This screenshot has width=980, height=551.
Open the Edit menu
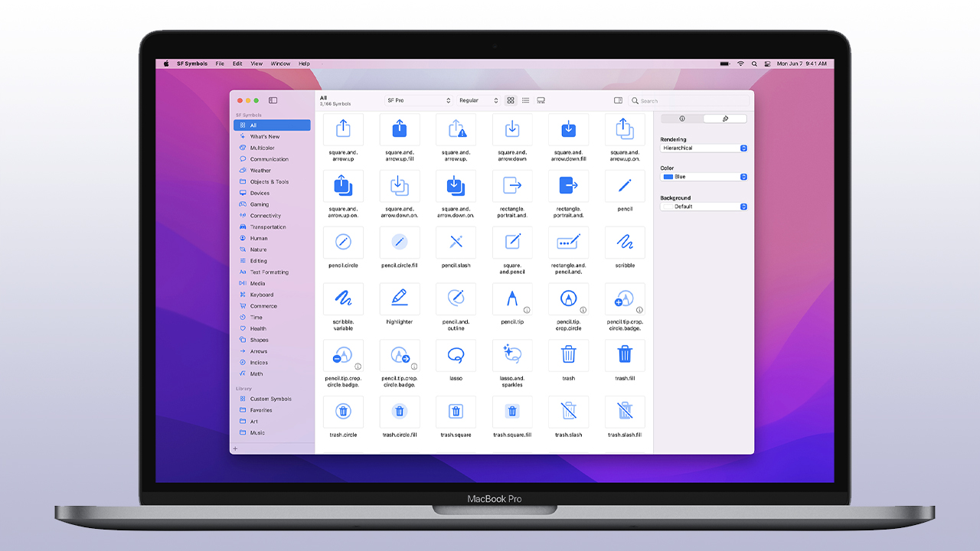[x=237, y=64]
